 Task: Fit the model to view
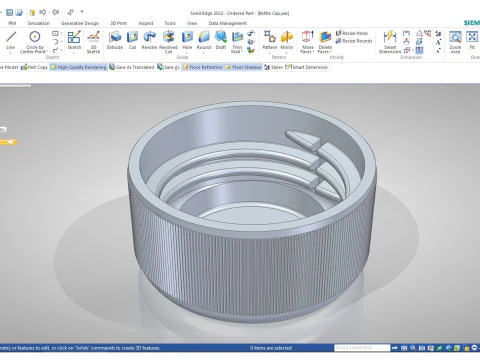(472, 40)
